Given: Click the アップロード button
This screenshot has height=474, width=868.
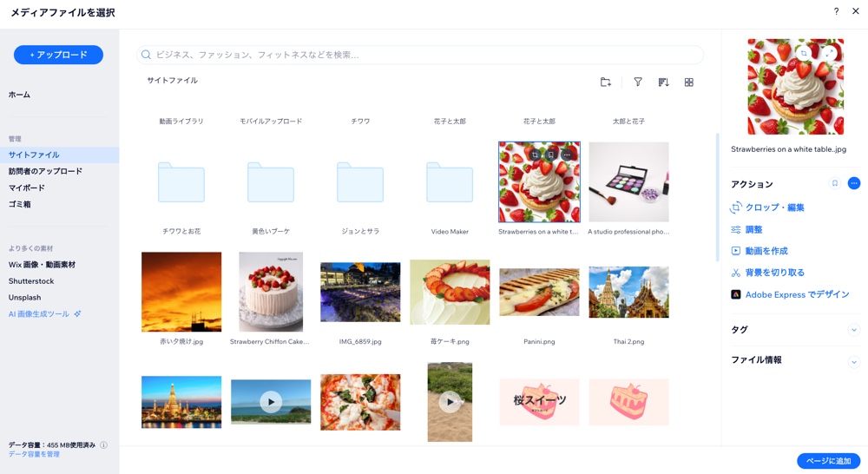Looking at the screenshot, I should [59, 55].
